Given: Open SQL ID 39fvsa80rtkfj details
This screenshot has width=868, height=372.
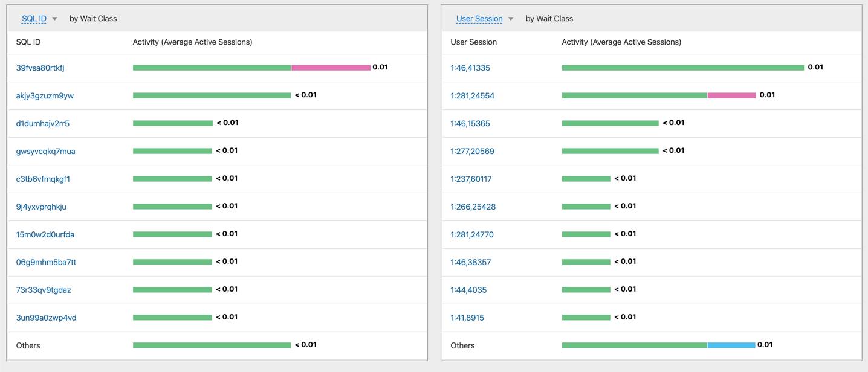Looking at the screenshot, I should (40, 68).
